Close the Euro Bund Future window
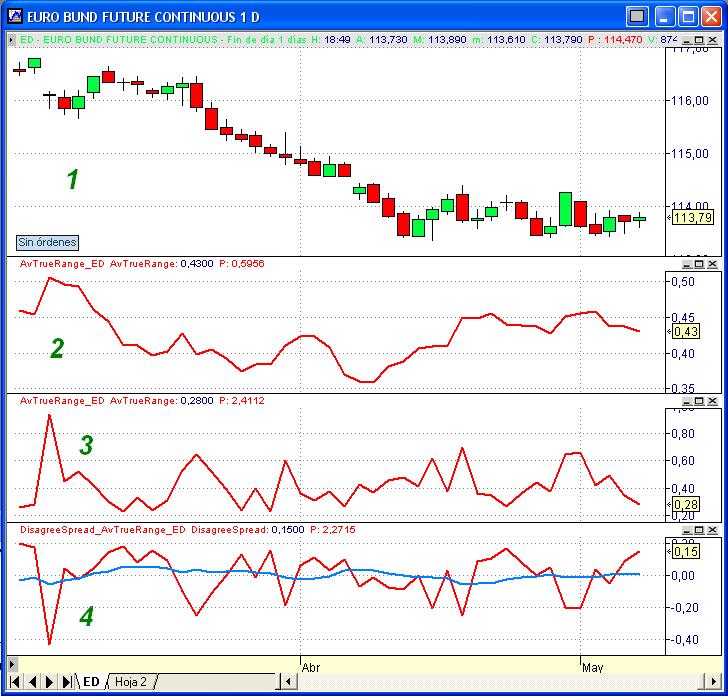728x696 pixels. pos(711,17)
